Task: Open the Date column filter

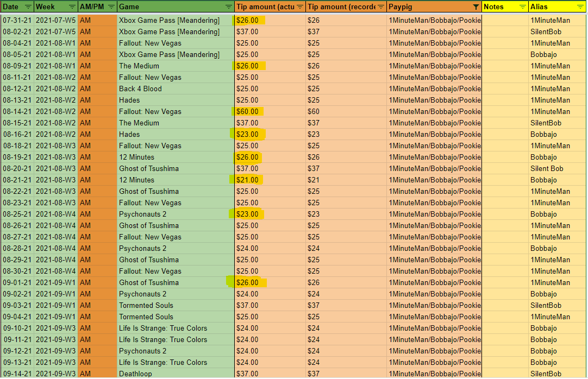Action: click(x=28, y=7)
